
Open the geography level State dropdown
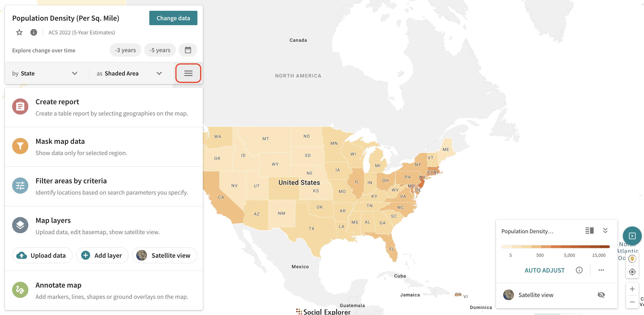[45, 73]
